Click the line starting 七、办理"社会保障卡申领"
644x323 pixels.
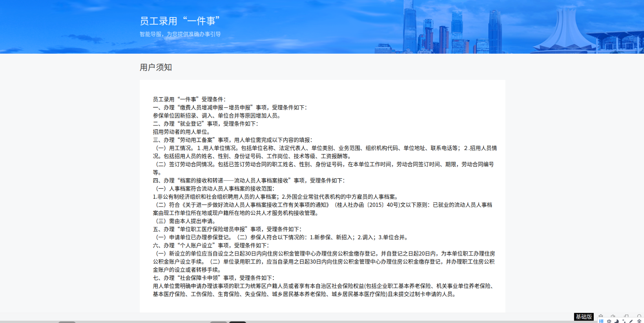214,278
